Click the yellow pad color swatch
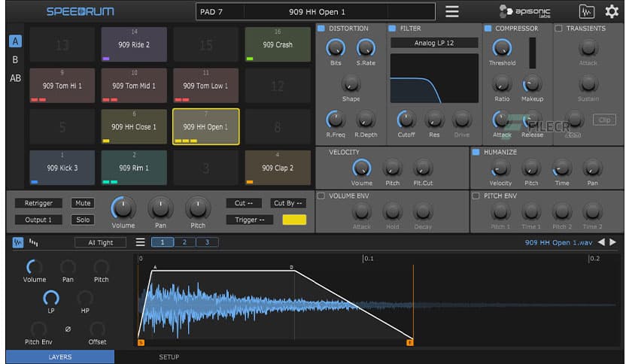Viewport: 629px width, 364px height. (294, 220)
